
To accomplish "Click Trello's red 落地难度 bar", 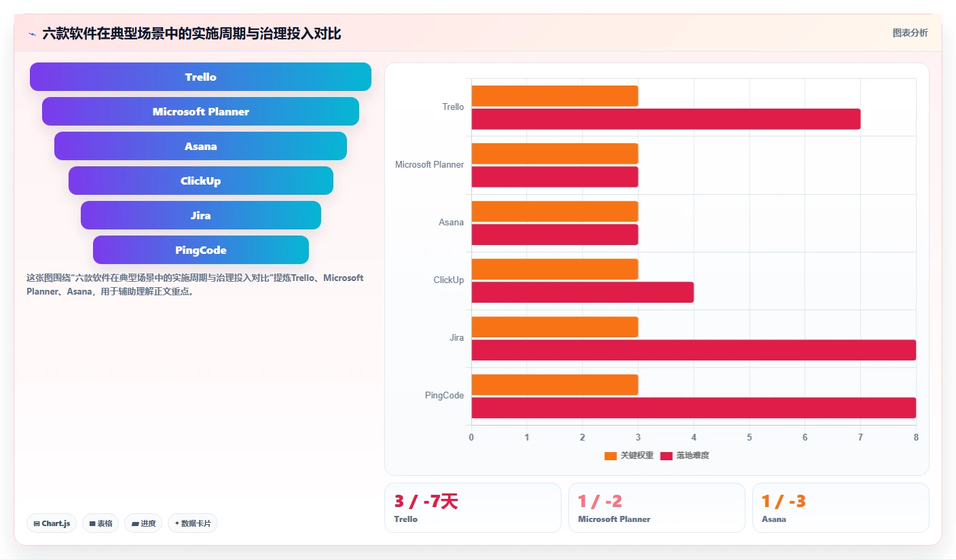I will tap(666, 119).
